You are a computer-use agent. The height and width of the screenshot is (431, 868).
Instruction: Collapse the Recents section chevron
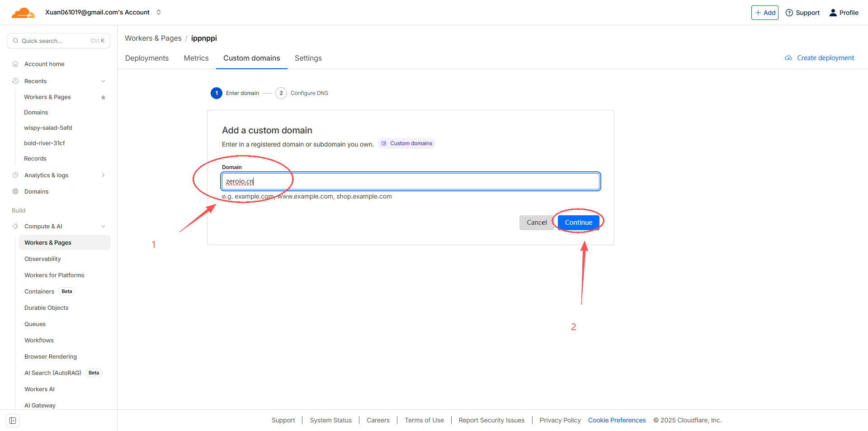pos(103,81)
